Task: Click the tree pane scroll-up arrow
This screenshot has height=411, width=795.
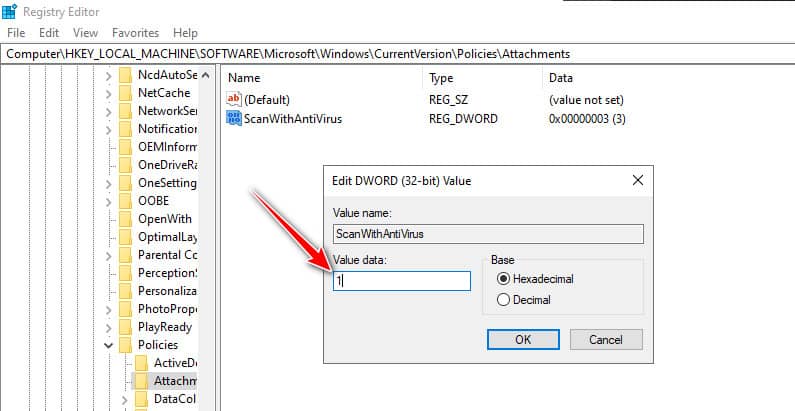Action: click(205, 75)
